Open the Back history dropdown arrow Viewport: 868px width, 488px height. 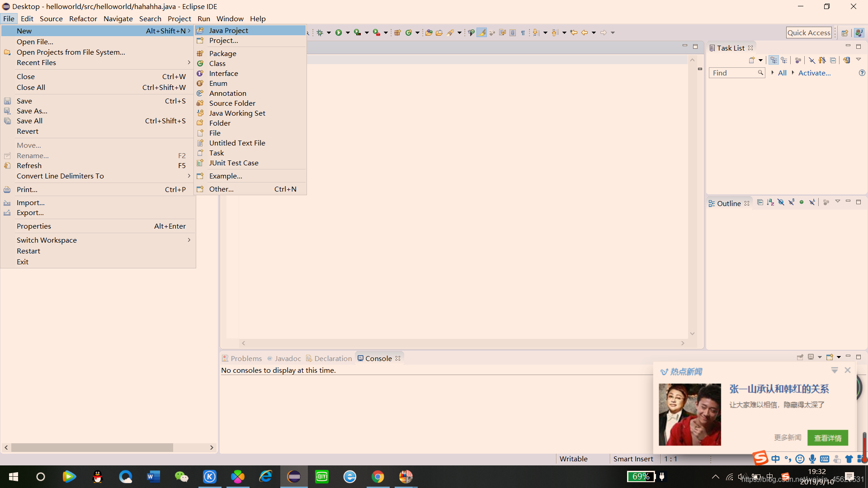[x=594, y=33]
